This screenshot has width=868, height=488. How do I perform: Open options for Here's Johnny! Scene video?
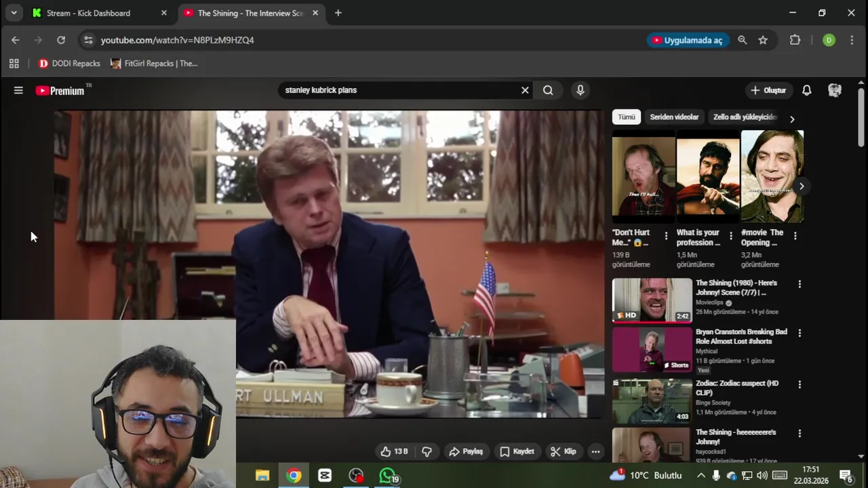tap(800, 285)
